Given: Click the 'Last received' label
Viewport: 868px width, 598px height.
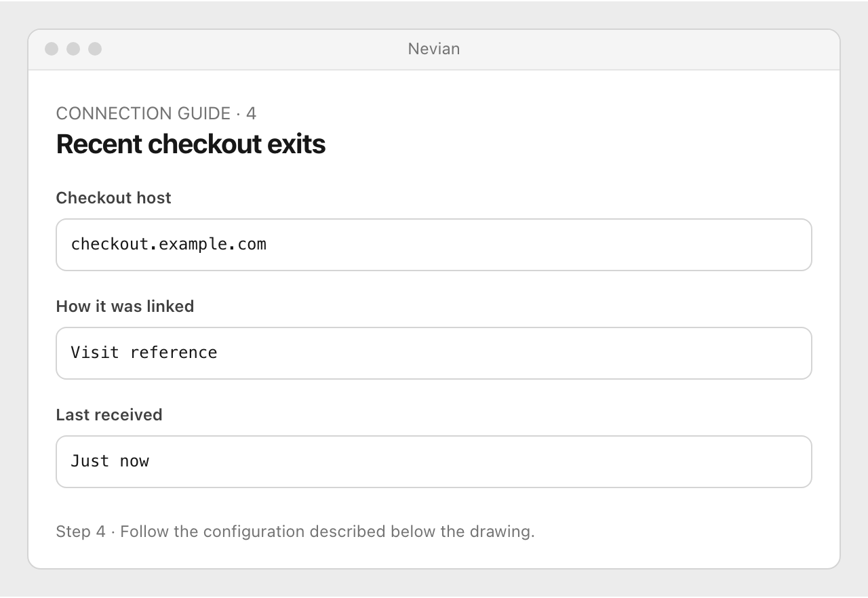Looking at the screenshot, I should [109, 415].
